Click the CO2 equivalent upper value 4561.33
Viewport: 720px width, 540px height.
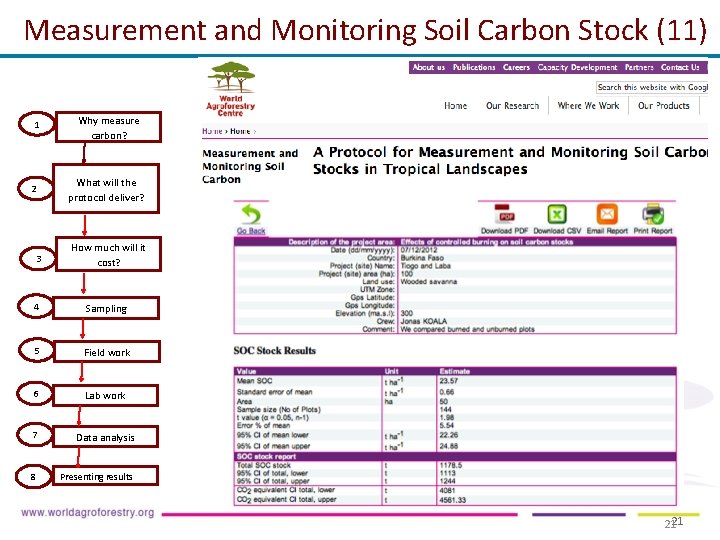tap(452, 500)
